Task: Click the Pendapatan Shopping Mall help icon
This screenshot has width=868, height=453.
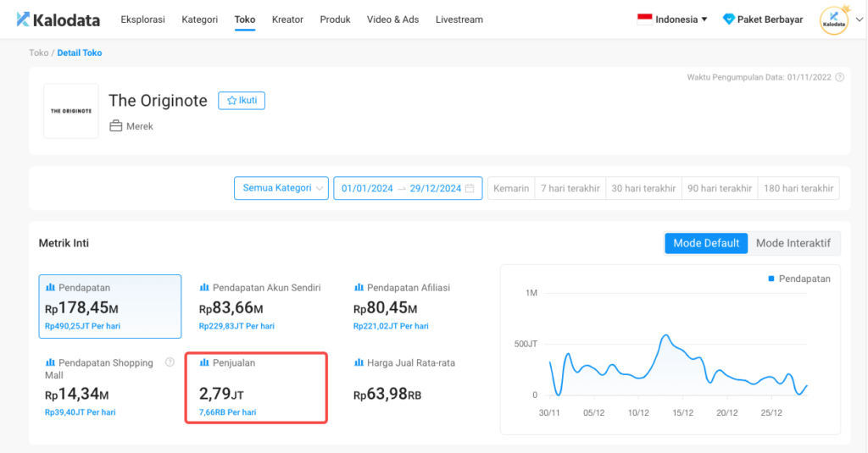Action: pyautogui.click(x=170, y=362)
